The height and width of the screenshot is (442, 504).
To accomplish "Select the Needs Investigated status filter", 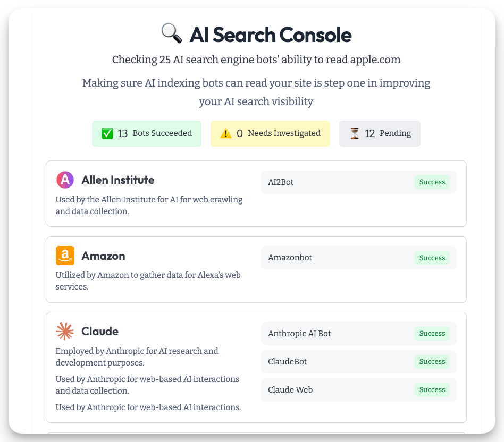I will click(x=270, y=133).
